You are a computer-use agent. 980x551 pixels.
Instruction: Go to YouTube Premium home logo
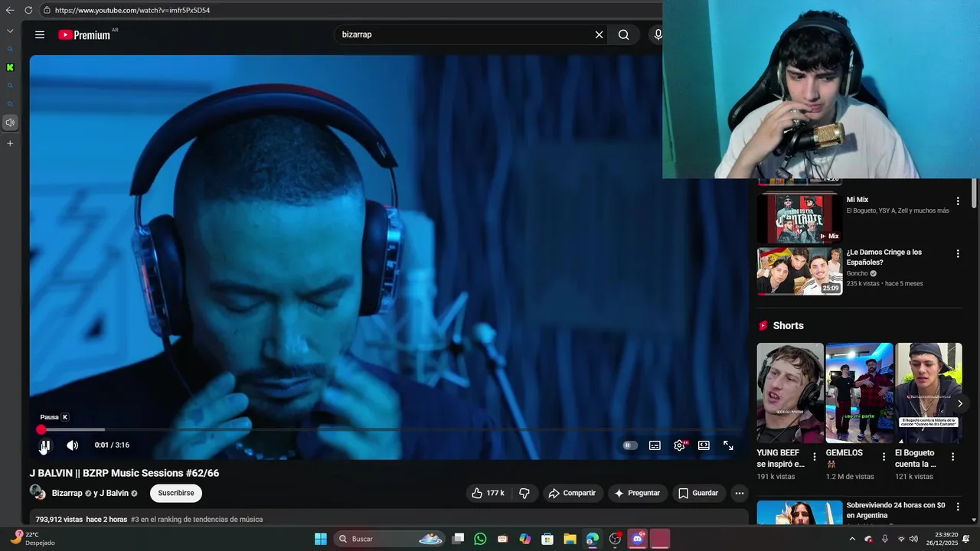[84, 34]
